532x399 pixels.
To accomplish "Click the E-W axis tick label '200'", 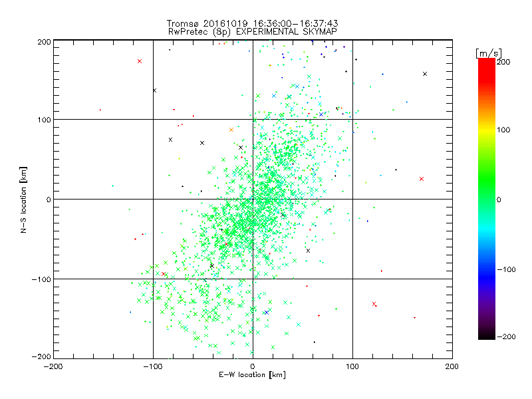I will pyautogui.click(x=452, y=366).
